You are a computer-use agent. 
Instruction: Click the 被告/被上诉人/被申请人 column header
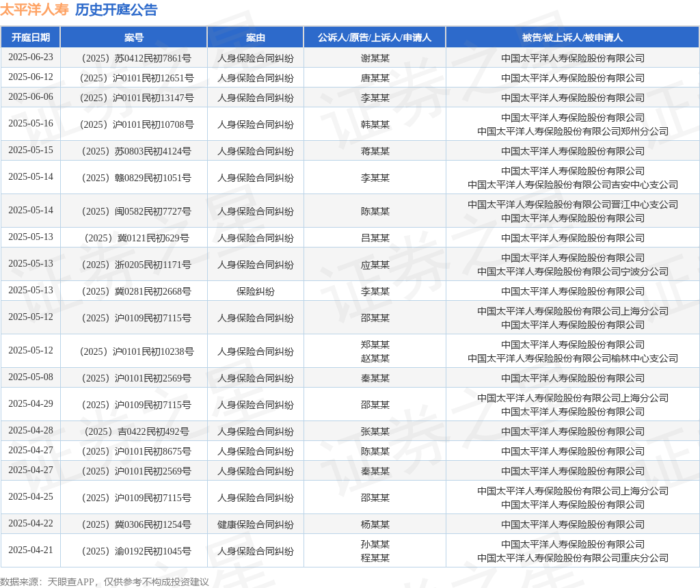pos(572,38)
